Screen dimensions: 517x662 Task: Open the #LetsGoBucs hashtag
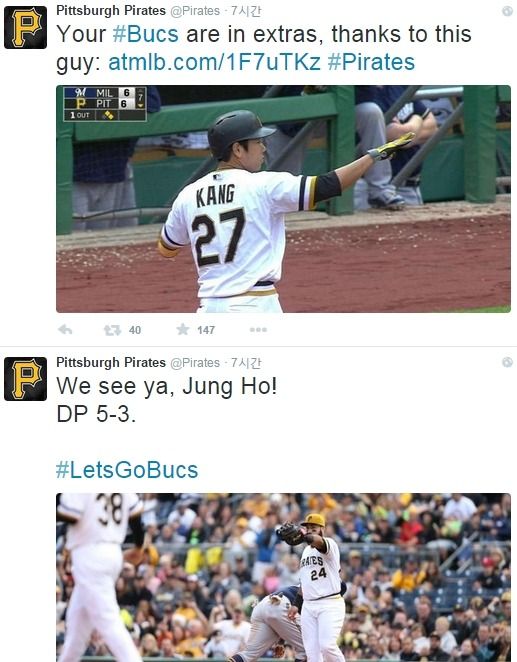tap(127, 470)
